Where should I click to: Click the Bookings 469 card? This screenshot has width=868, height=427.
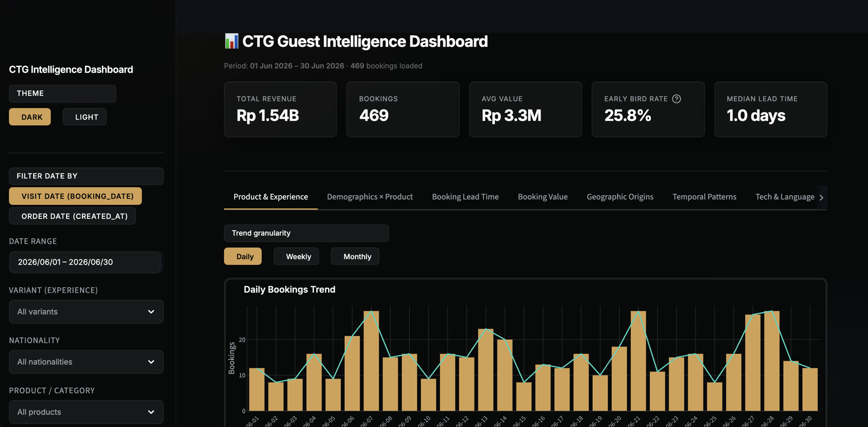pyautogui.click(x=403, y=109)
